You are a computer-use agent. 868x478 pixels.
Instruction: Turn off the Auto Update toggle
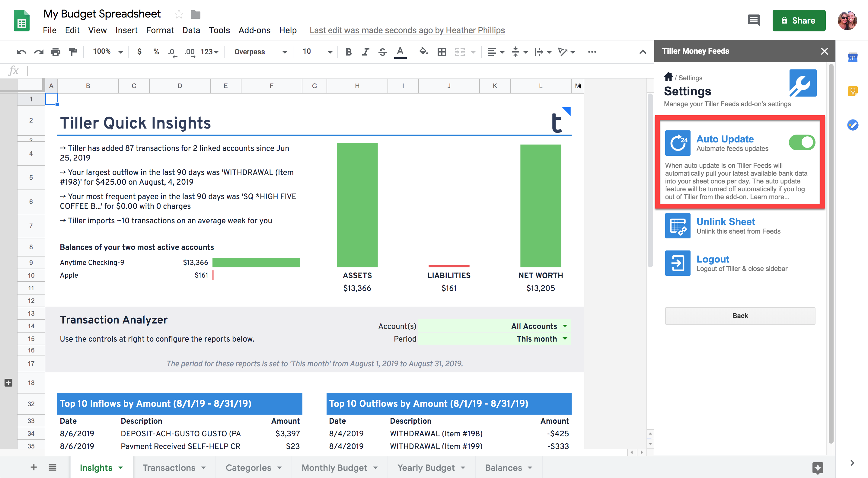pyautogui.click(x=802, y=142)
